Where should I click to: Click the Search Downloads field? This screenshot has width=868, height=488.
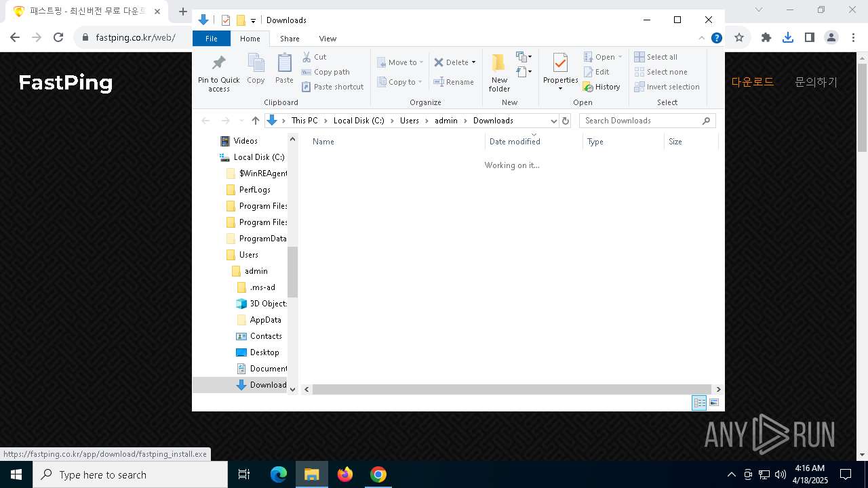[648, 121]
